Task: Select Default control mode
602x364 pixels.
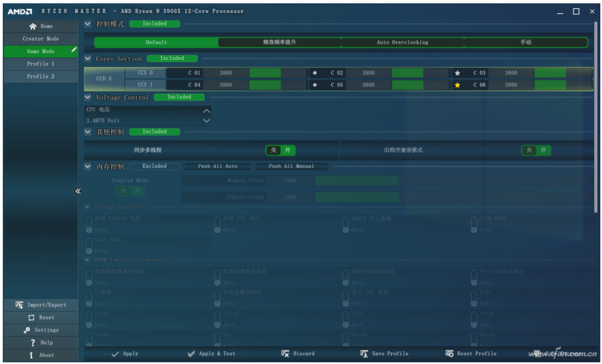Action: 156,42
